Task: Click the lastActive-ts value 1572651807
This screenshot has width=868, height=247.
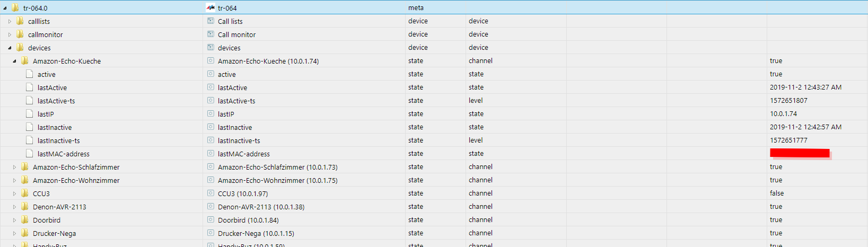Action: (x=788, y=101)
